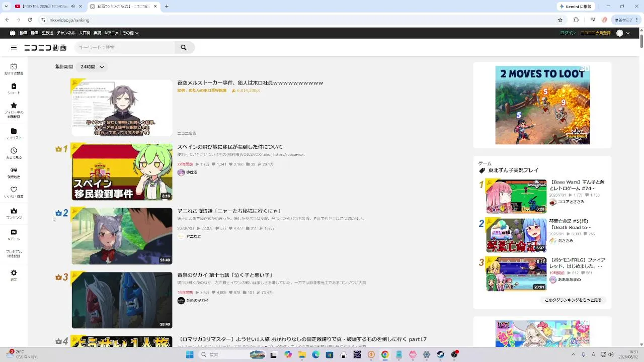Open the red and blue masks thumbnail
This screenshot has width=644, height=362.
(122, 300)
